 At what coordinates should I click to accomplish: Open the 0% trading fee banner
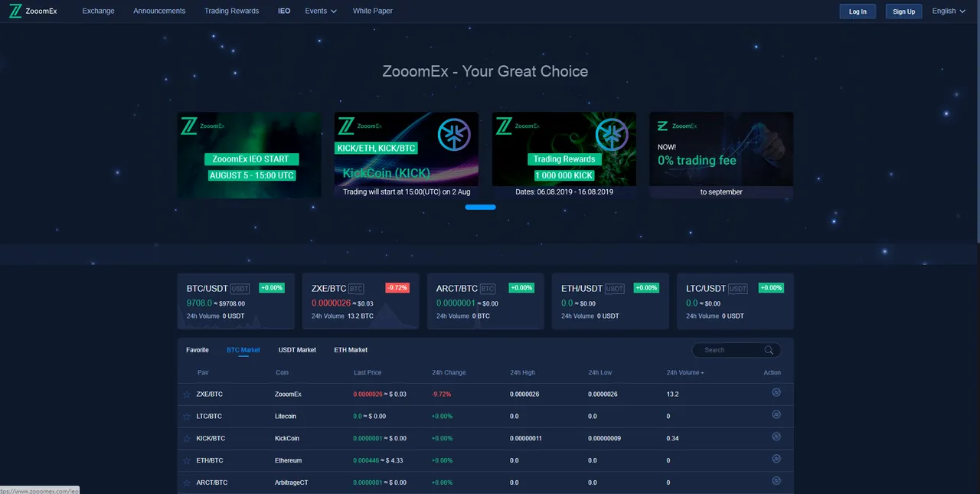[721, 155]
